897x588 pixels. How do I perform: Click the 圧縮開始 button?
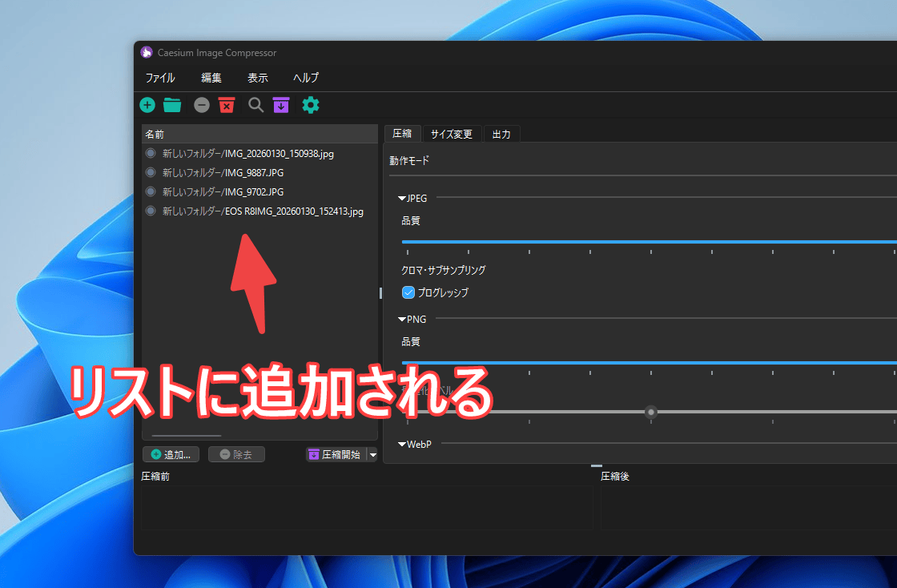point(336,454)
